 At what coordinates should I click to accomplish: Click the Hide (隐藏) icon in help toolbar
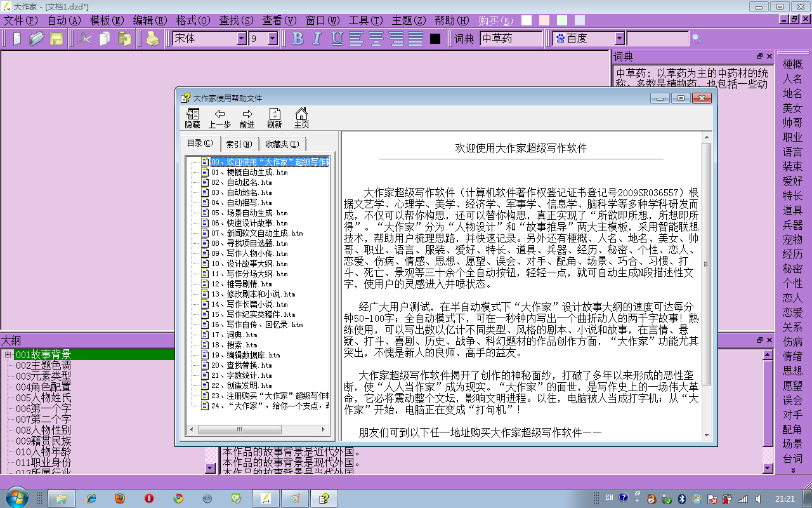(192, 119)
